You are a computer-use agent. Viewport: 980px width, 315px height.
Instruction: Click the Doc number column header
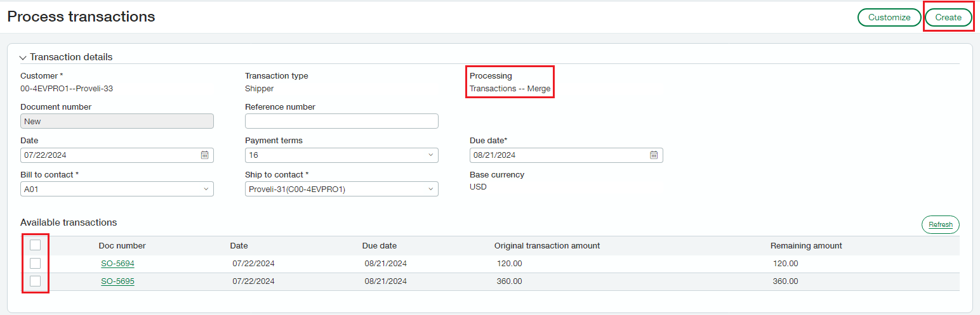coord(122,246)
